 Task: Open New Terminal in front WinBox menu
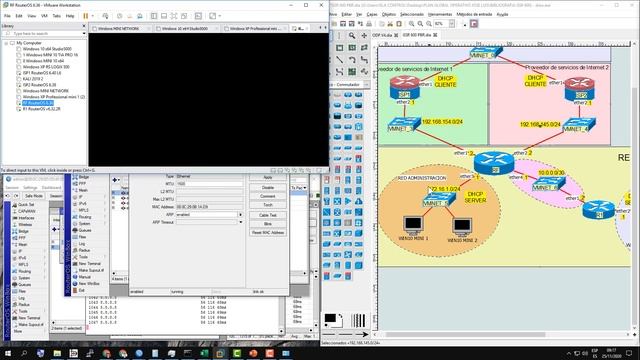tap(89, 264)
